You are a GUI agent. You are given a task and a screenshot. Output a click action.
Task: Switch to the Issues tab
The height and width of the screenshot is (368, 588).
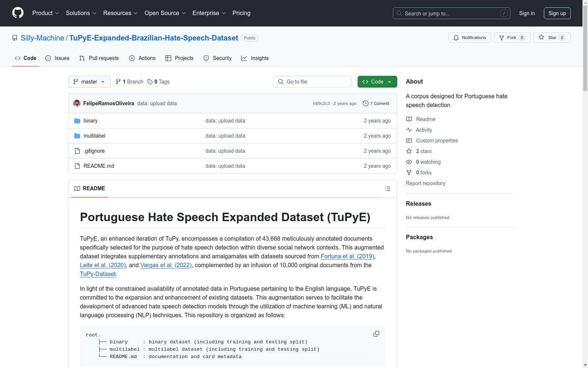pyautogui.click(x=57, y=58)
